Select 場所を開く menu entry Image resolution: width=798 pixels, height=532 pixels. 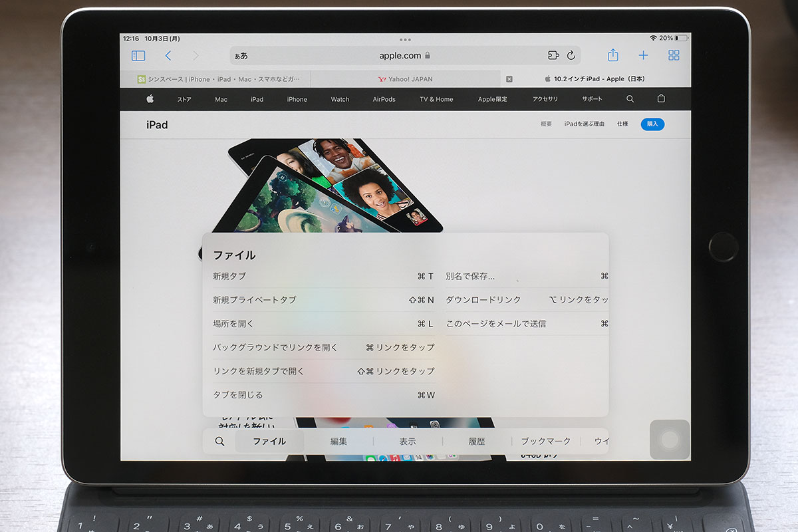[x=323, y=324]
